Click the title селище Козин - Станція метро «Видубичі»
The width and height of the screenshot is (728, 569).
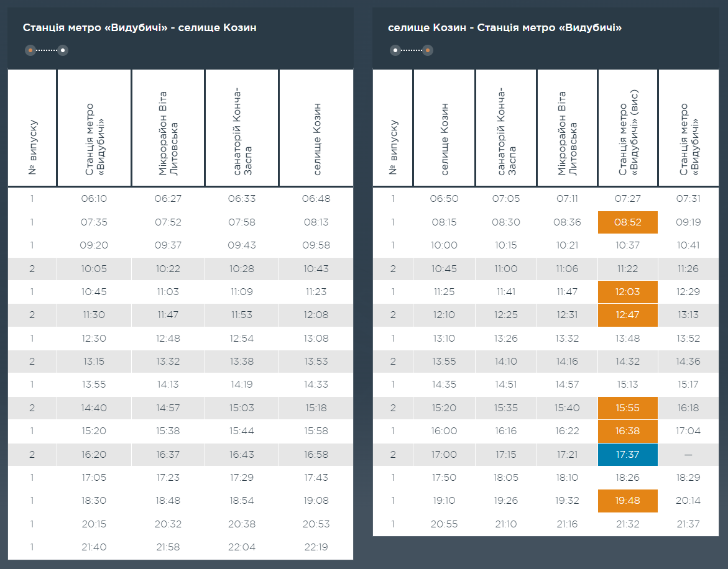505,28
